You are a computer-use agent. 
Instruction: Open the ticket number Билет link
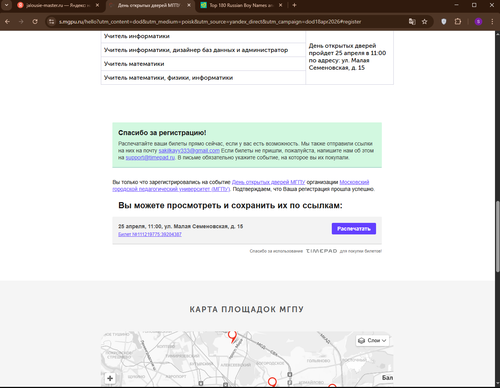pyautogui.click(x=150, y=234)
